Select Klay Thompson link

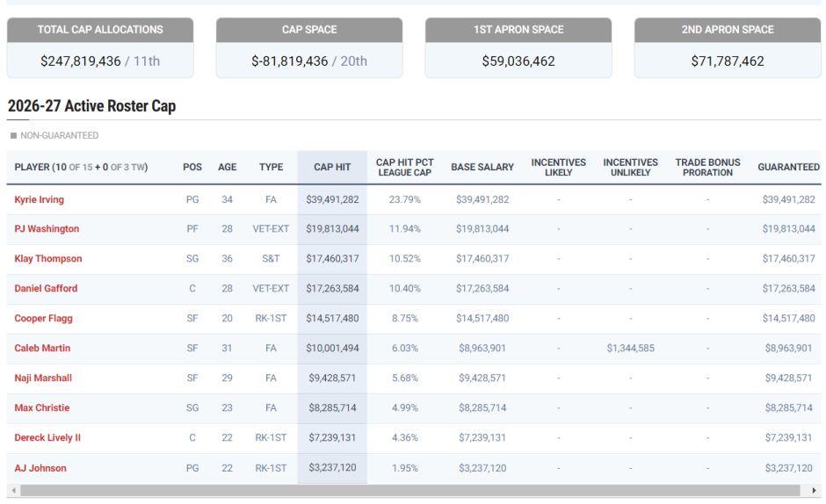(48, 258)
